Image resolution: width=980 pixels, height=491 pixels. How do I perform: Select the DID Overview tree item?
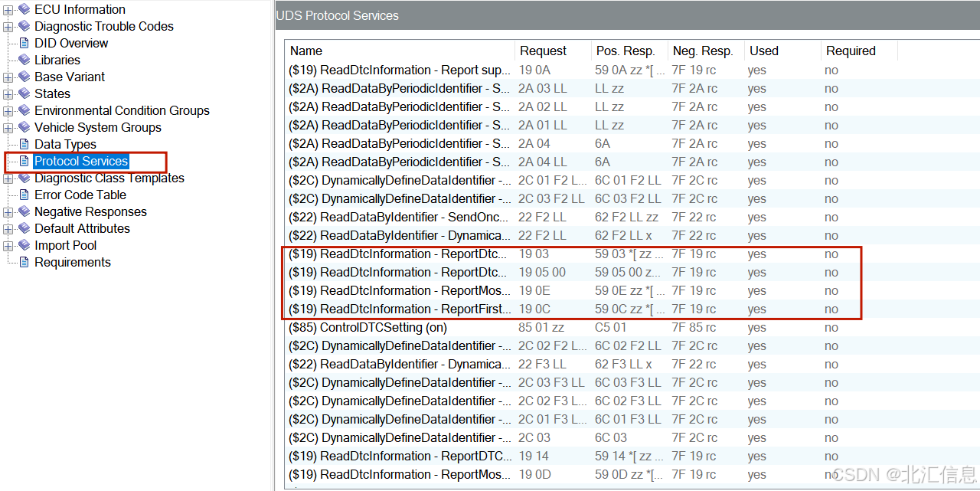pyautogui.click(x=71, y=43)
